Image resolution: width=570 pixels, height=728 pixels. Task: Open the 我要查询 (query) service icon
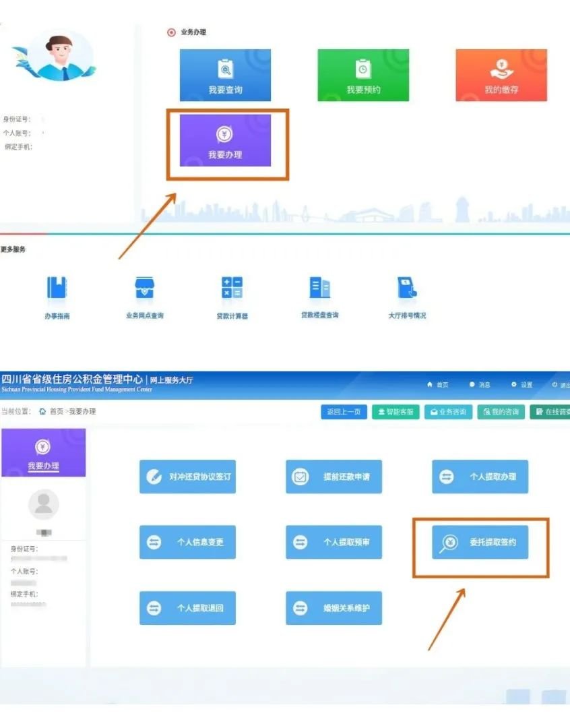[x=225, y=75]
